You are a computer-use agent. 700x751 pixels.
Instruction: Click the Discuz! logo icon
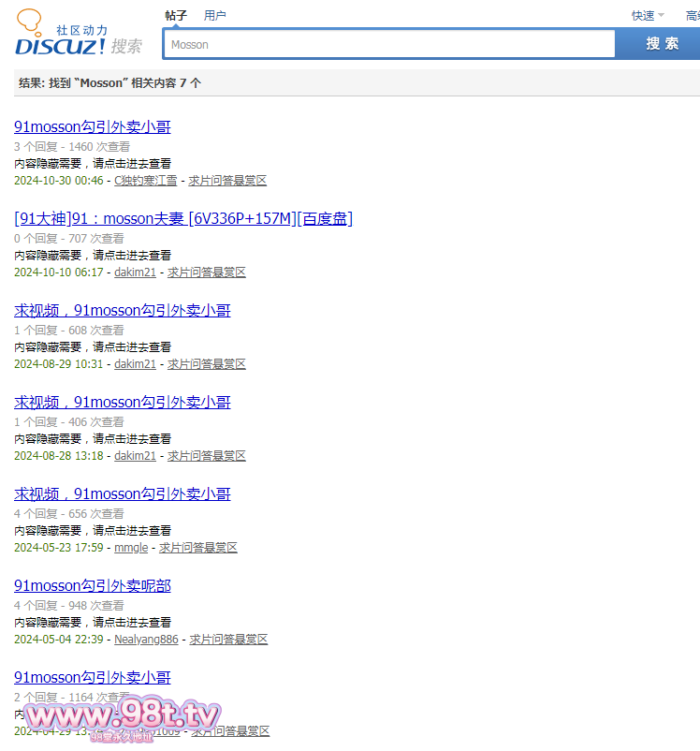(x=79, y=36)
